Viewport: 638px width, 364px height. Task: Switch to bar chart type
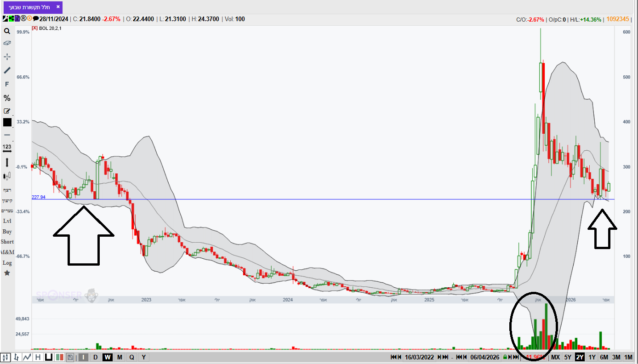click(x=17, y=357)
